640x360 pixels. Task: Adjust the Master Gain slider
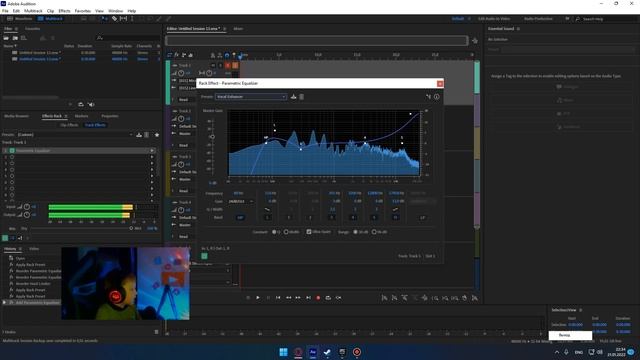click(212, 137)
